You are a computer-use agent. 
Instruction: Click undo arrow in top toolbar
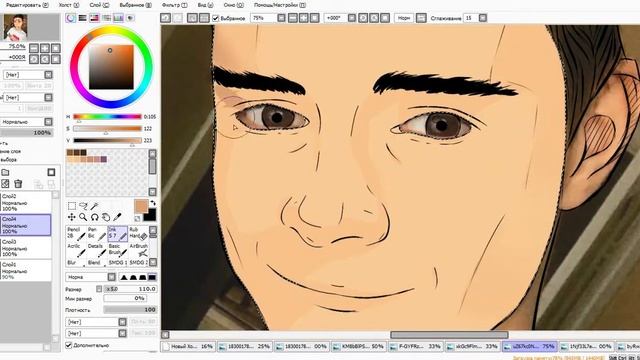[x=165, y=18]
